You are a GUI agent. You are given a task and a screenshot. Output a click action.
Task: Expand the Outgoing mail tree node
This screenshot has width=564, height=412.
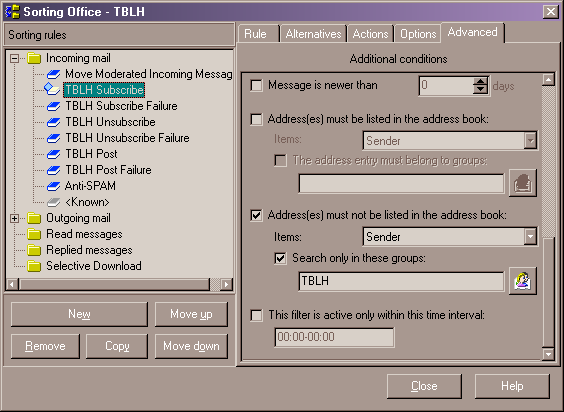14,218
